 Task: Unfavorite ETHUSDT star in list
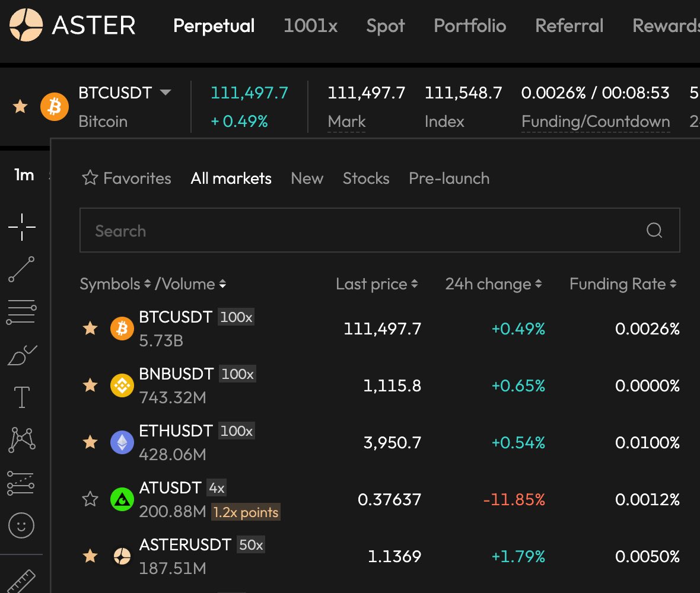pos(90,442)
